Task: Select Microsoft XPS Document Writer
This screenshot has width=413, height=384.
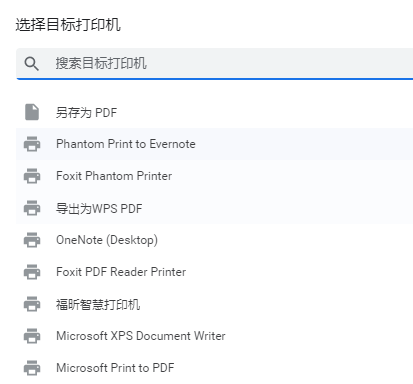Action: coord(215,336)
